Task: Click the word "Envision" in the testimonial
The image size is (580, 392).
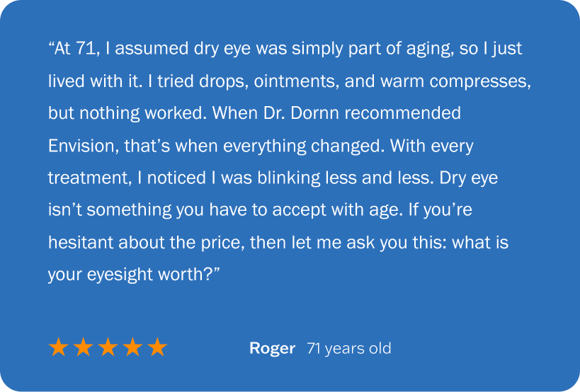Action: (78, 146)
